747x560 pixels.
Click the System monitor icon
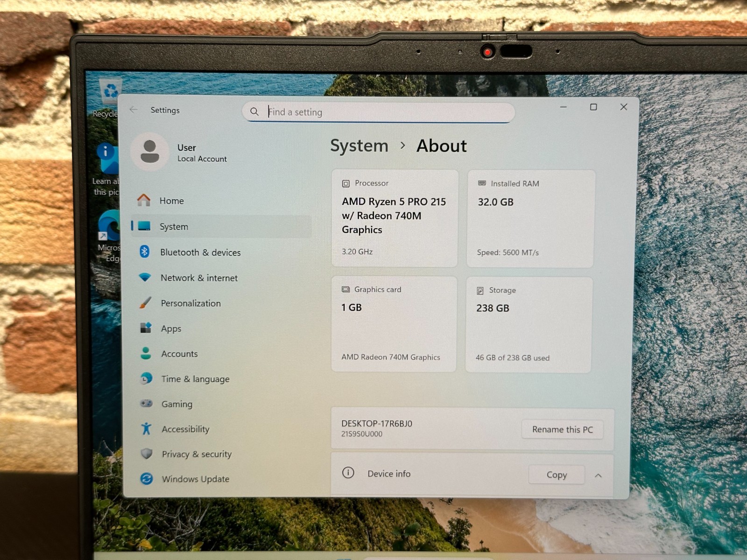[x=144, y=226]
